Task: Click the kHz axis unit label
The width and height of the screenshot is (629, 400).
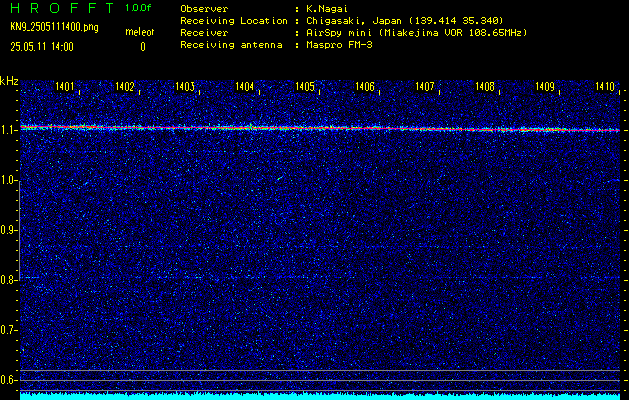Action: pyautogui.click(x=9, y=81)
